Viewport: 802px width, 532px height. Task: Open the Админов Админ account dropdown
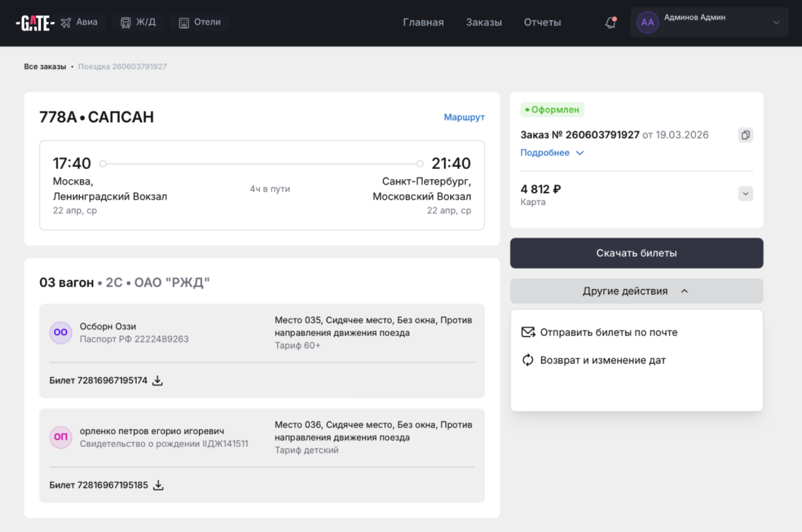(x=776, y=22)
